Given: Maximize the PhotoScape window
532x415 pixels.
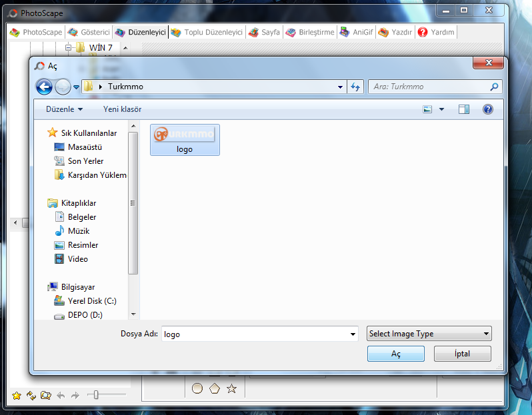Looking at the screenshot, I should 464,11.
